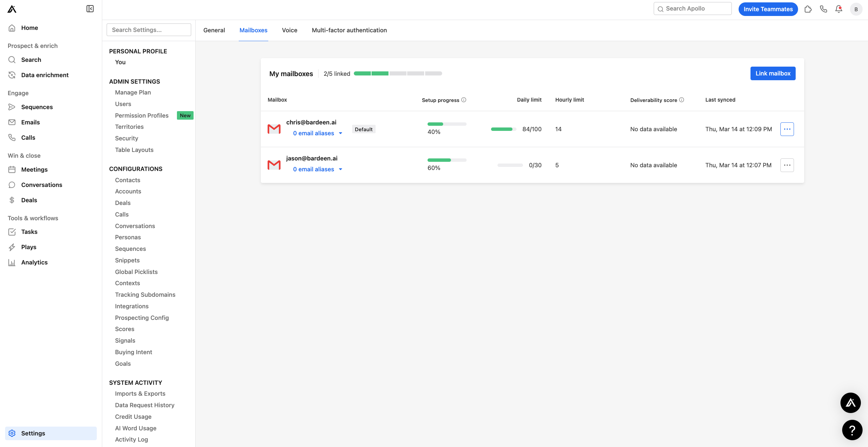Click the extensions puzzle icon
Screen dimensions: 868x447
pyautogui.click(x=808, y=9)
